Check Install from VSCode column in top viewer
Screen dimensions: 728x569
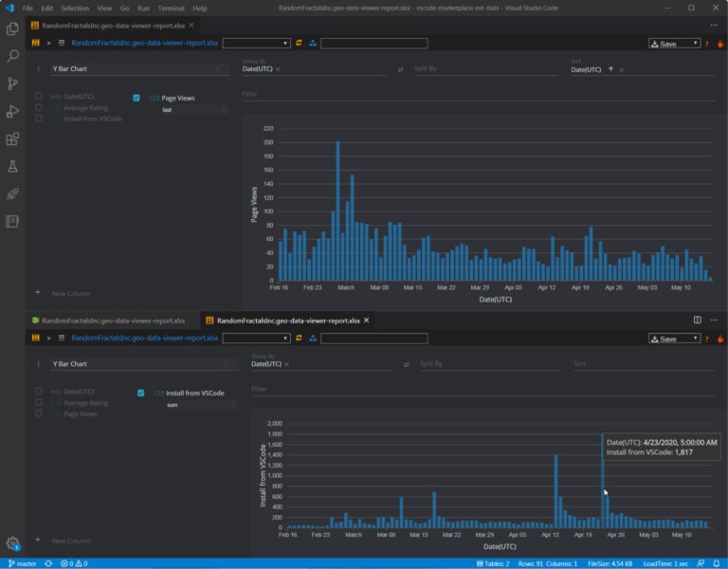pos(39,119)
